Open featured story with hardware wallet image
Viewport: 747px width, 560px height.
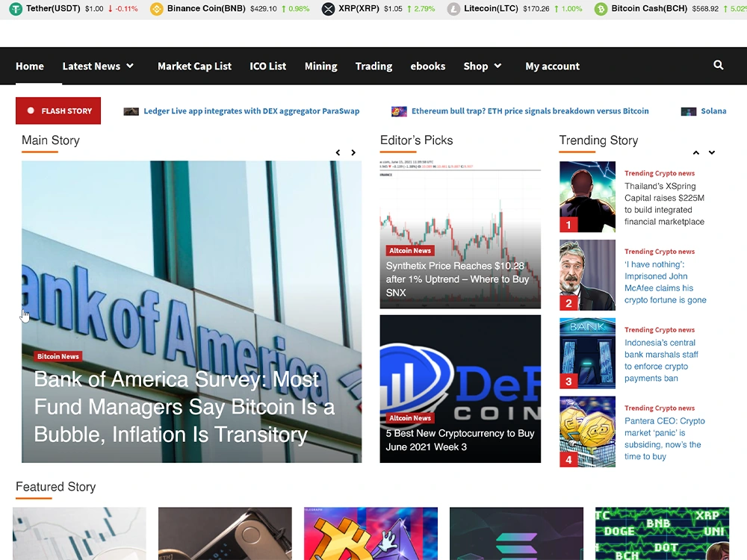click(225, 533)
